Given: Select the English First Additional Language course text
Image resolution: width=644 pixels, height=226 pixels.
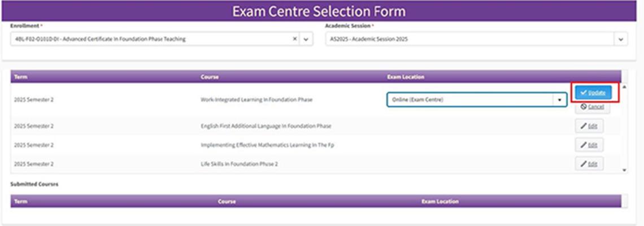Looking at the screenshot, I should tap(266, 126).
